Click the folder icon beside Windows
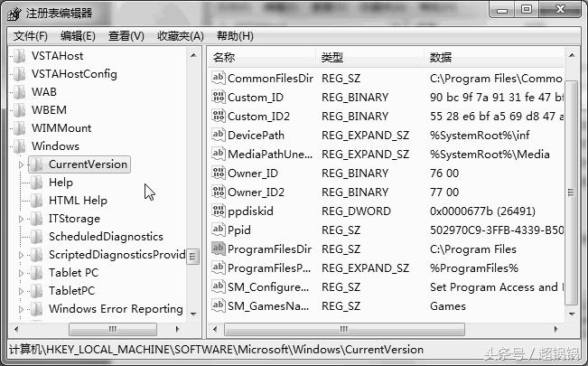 coord(19,146)
